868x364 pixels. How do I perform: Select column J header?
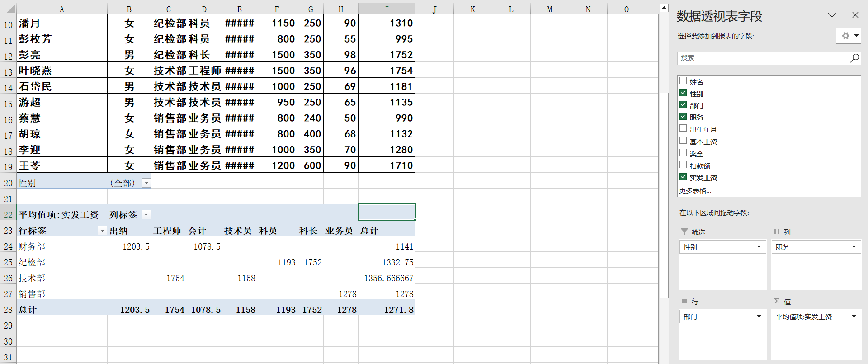point(434,9)
